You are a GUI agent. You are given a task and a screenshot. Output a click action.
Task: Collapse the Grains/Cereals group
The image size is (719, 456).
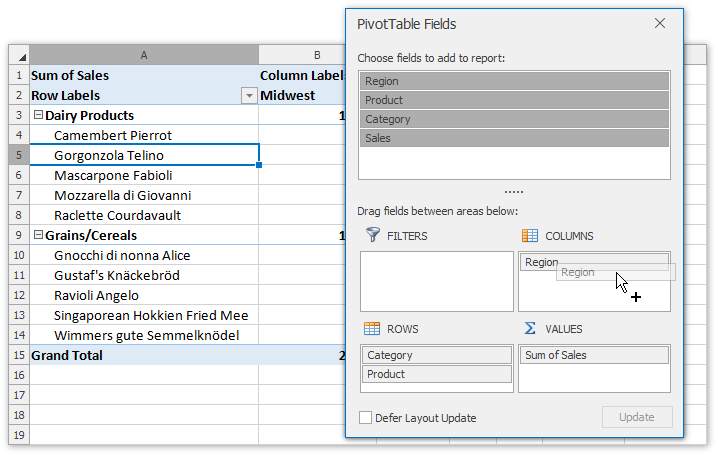38,236
